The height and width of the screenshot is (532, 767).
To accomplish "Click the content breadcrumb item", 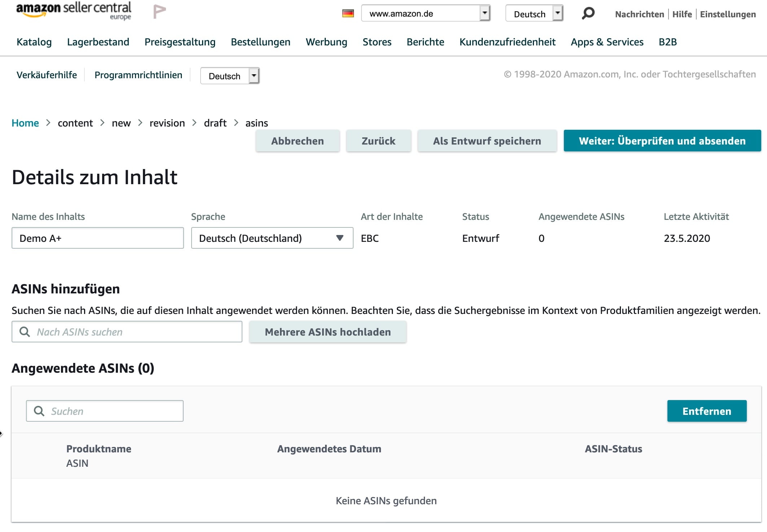I will 75,123.
